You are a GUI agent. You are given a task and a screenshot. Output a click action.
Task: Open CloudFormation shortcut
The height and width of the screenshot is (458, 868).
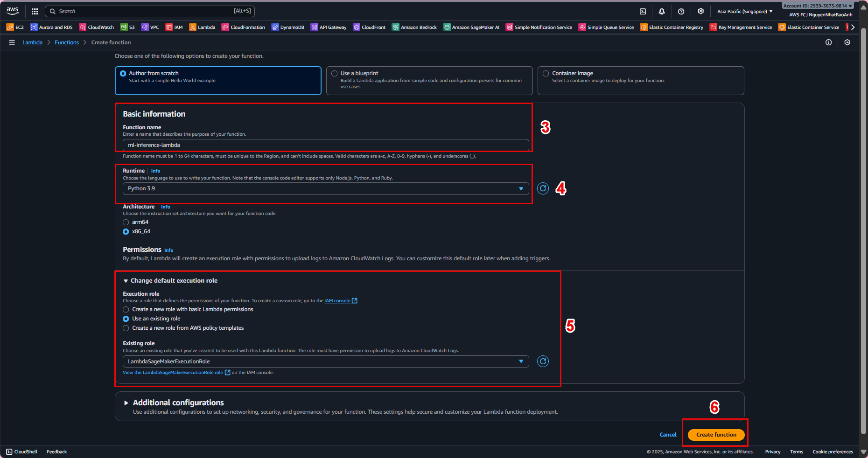(243, 28)
